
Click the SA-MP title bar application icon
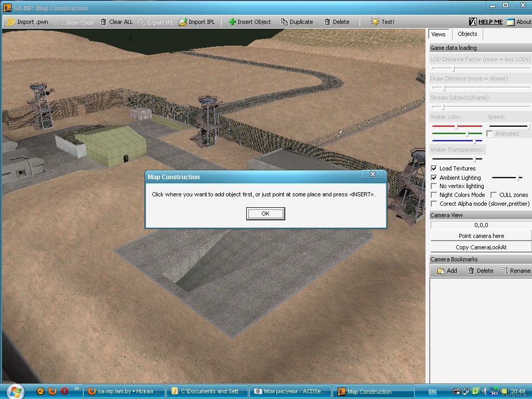click(x=7, y=8)
